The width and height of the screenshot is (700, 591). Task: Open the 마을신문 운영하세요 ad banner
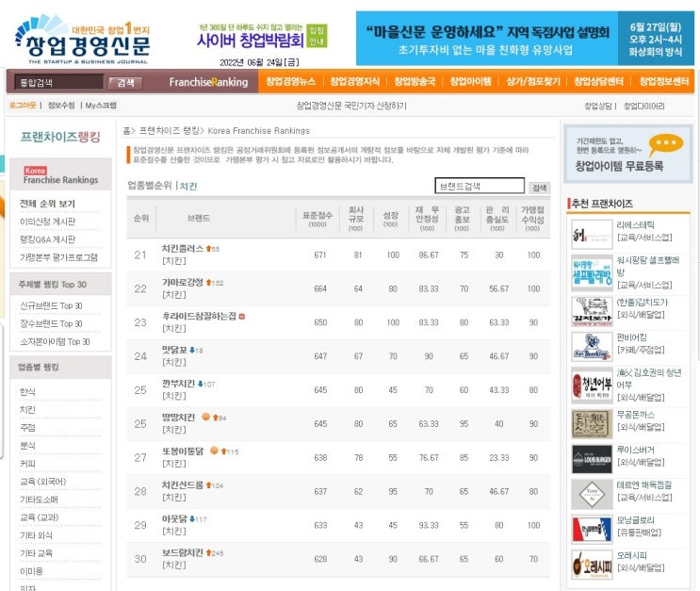(x=525, y=39)
